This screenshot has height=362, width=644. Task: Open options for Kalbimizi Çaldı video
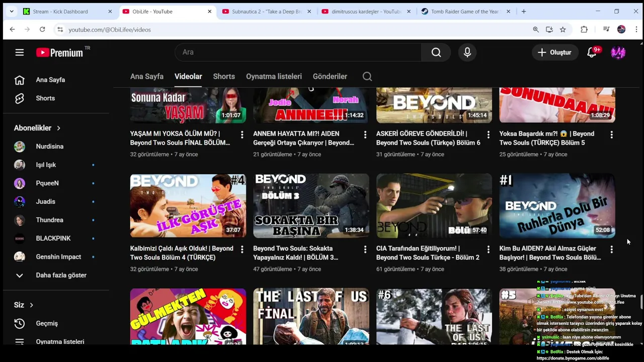tap(242, 249)
